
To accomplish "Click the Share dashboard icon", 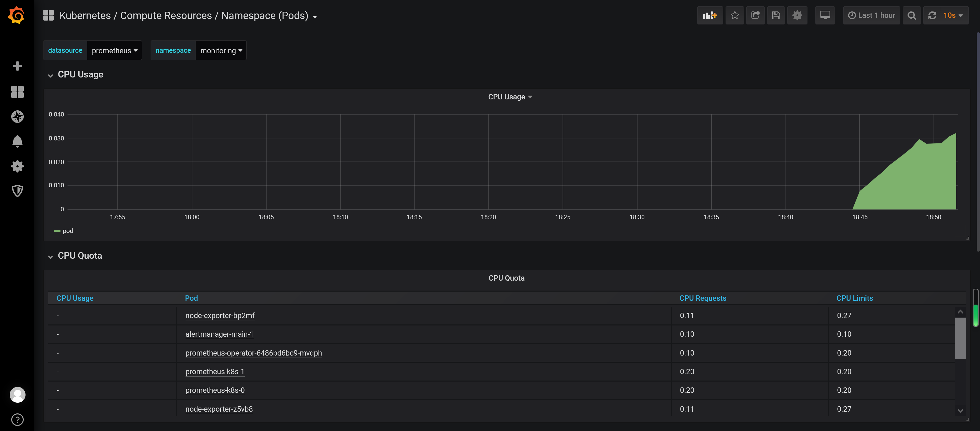I will [755, 16].
